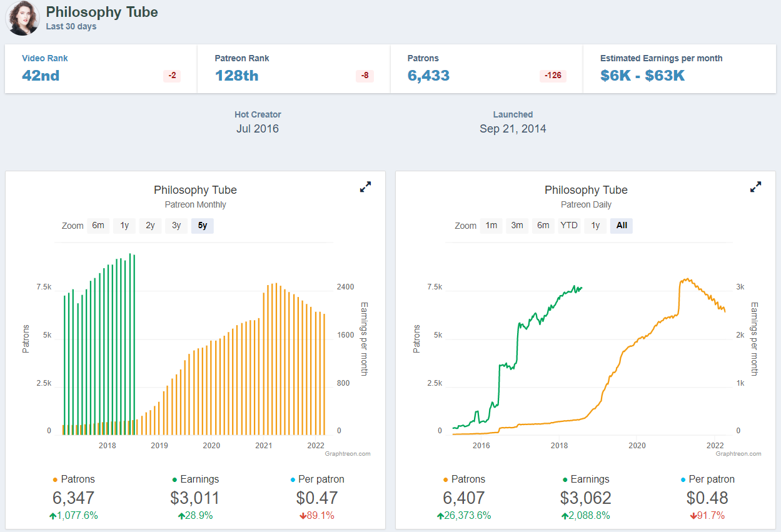Click the Patreon Rank -8 change badge
The image size is (781, 532).
365,76
